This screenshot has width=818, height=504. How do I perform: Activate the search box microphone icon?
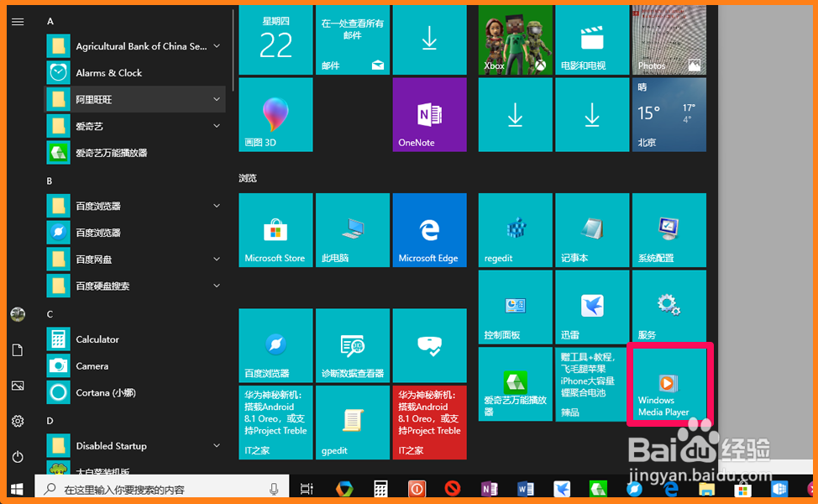coord(274,489)
